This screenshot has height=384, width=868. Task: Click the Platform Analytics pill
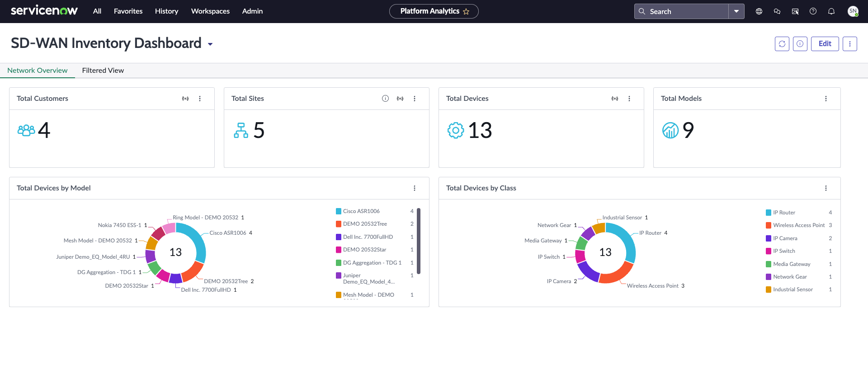point(434,11)
